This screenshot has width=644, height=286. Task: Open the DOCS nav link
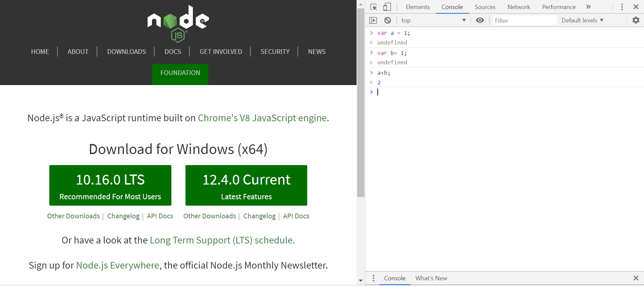pyautogui.click(x=173, y=52)
